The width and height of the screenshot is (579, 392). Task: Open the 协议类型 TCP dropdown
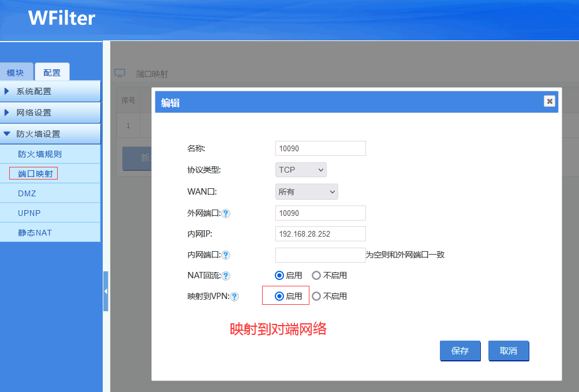[301, 170]
